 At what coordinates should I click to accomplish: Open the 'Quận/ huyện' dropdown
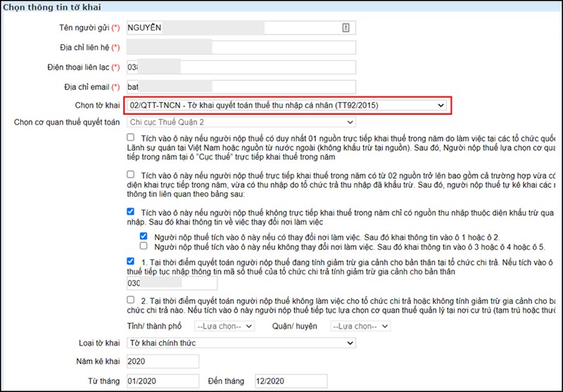tap(360, 326)
